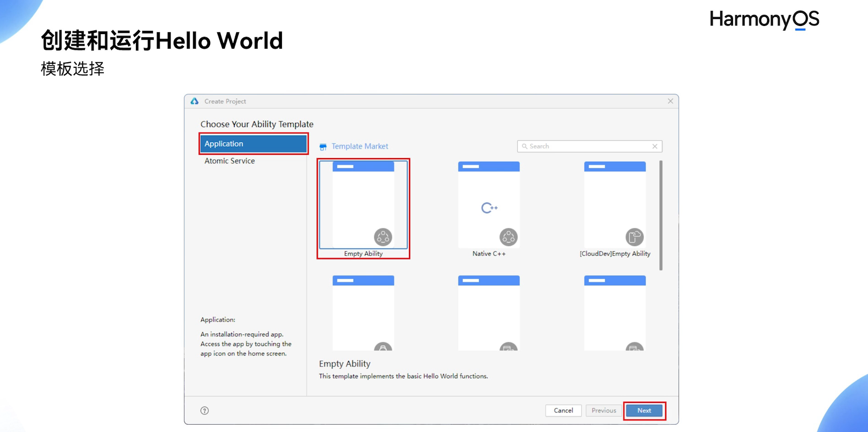Image resolution: width=868 pixels, height=432 pixels.
Task: Click the badge icon on Native C++ card
Action: 508,237
